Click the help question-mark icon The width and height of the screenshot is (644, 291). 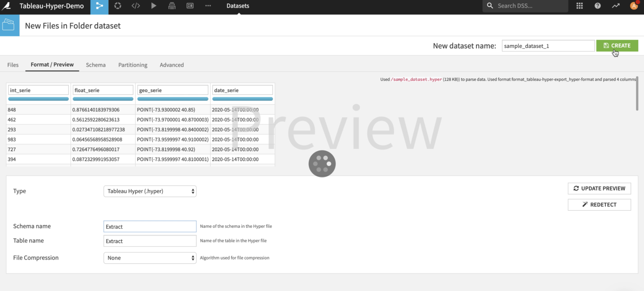[x=597, y=6]
